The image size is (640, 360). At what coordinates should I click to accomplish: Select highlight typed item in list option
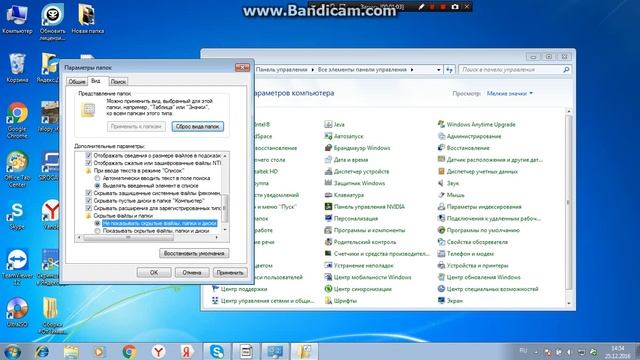pos(97,186)
